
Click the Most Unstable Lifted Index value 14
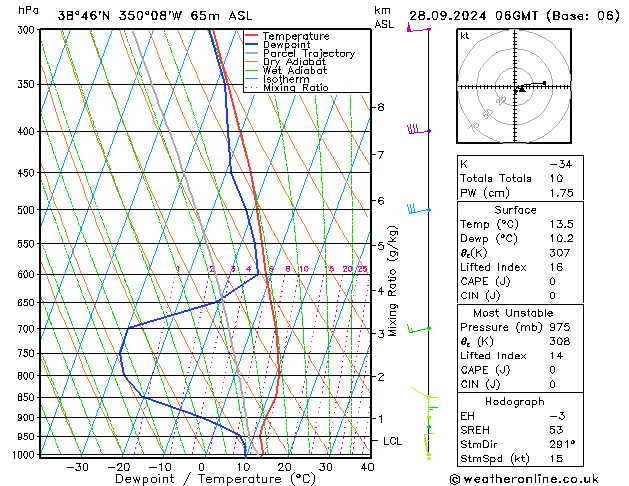click(x=556, y=356)
